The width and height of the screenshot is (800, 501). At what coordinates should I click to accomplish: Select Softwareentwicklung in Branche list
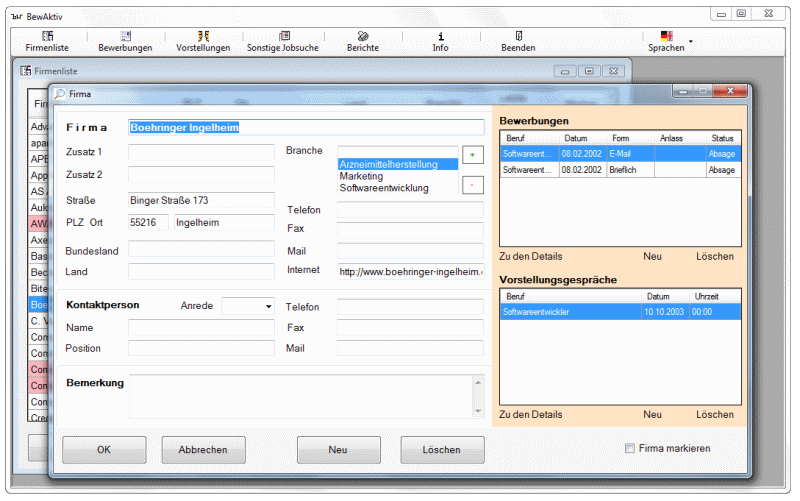398,188
